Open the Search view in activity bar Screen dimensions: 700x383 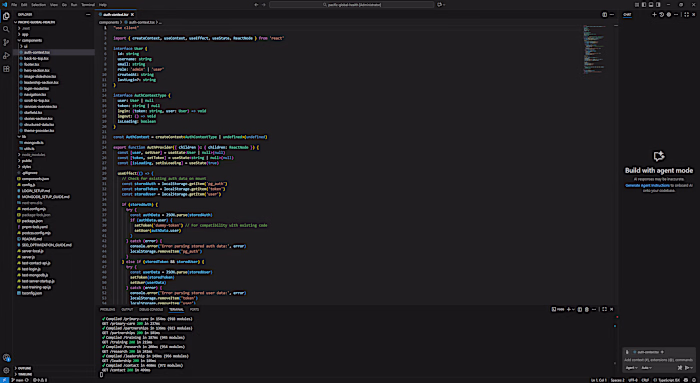6,29
